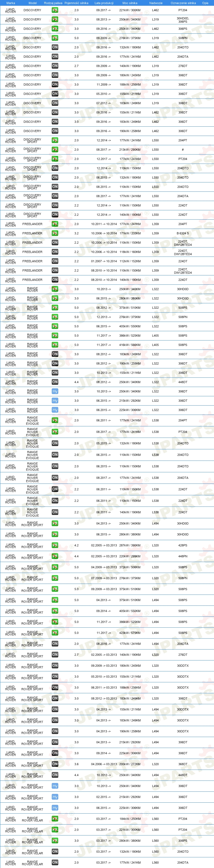Click diesel icon in Discovery L462 204DTA row
This screenshot has height=868, width=214.
point(55,57)
